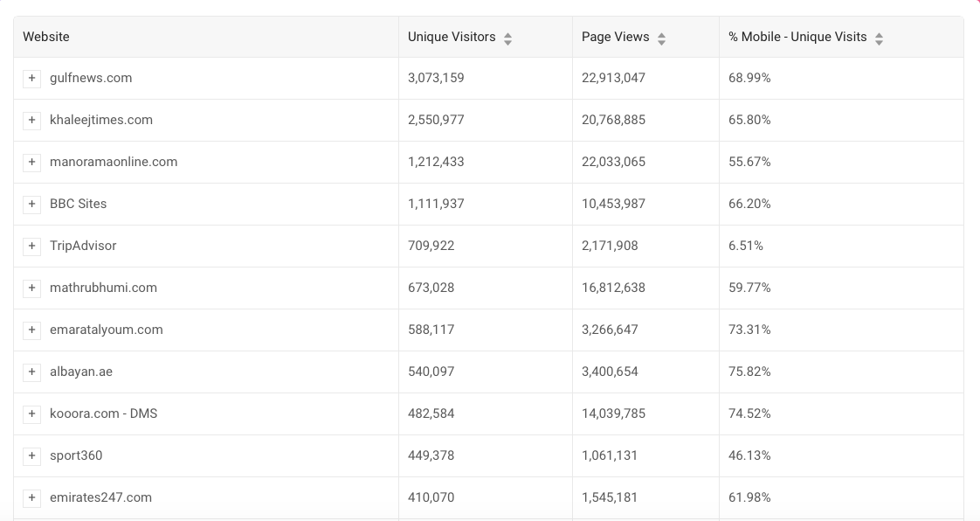Click mobile share 68.99% for gulfnews.com
The height and width of the screenshot is (521, 980).
click(x=750, y=78)
